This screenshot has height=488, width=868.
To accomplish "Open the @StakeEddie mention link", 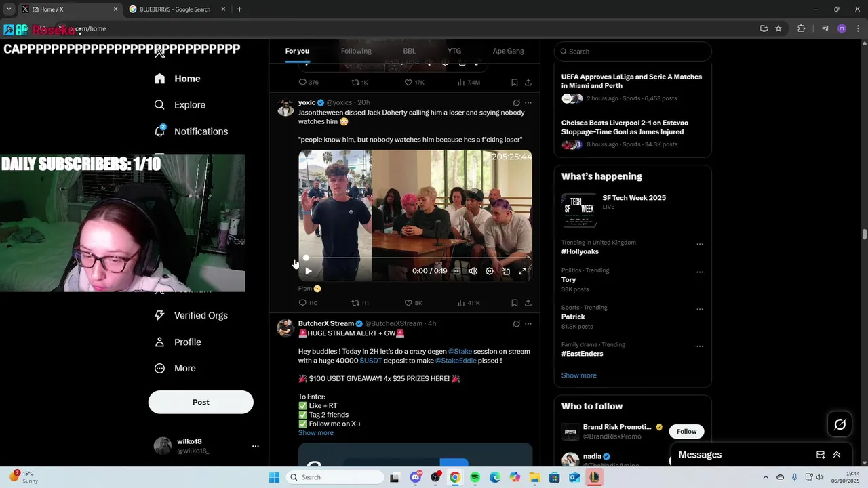I will coord(456,361).
